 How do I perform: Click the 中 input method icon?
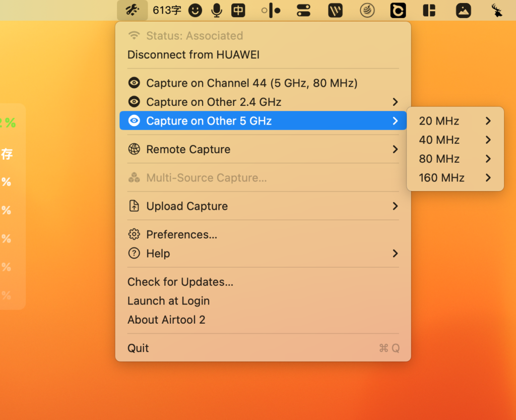pos(238,10)
